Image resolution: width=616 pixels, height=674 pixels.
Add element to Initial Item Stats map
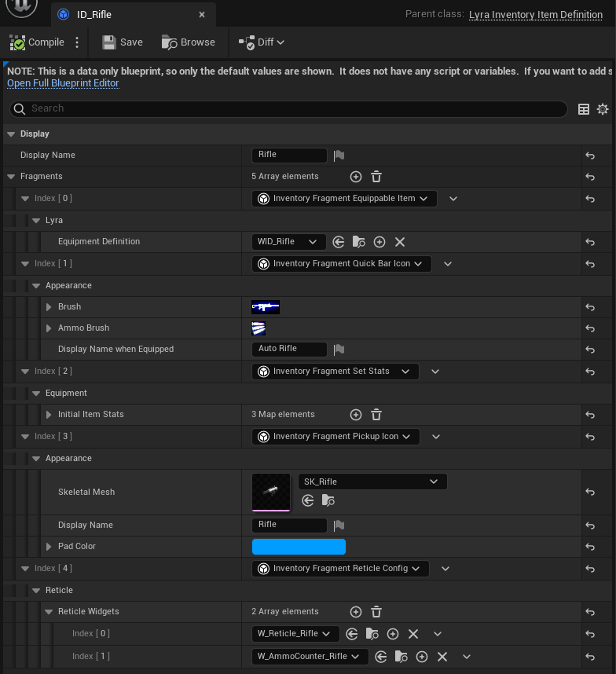(x=355, y=415)
